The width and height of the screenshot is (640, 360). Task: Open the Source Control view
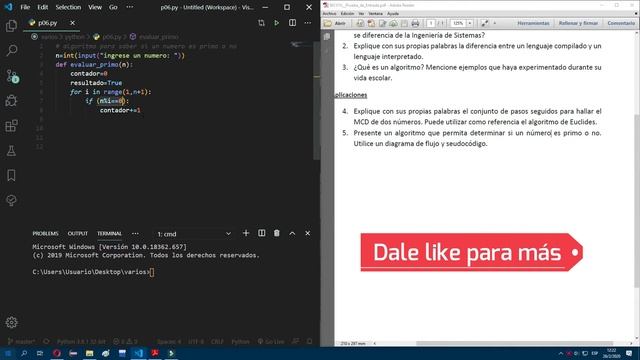(11, 76)
